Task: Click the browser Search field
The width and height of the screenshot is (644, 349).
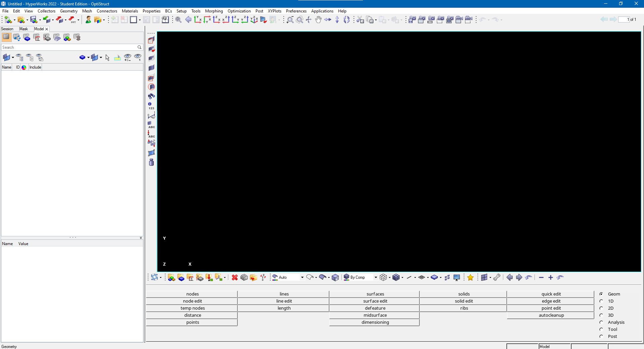Action: pos(72,47)
